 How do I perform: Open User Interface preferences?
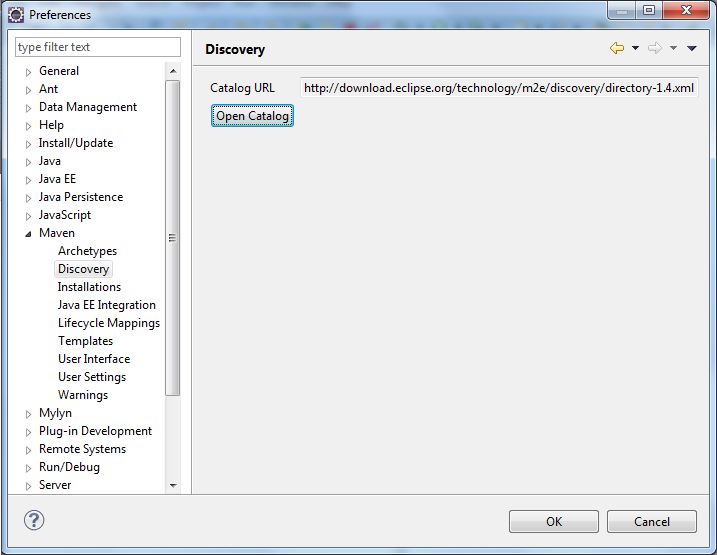point(94,359)
